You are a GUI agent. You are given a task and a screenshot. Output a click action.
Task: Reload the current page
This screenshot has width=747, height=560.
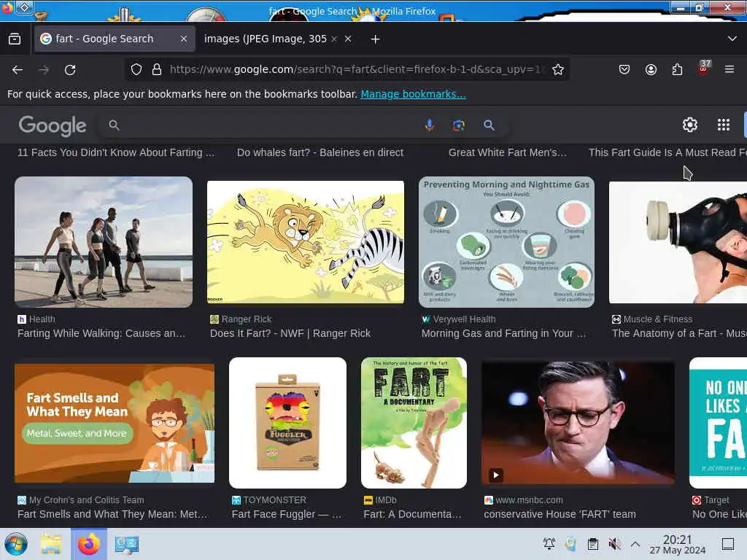point(70,70)
